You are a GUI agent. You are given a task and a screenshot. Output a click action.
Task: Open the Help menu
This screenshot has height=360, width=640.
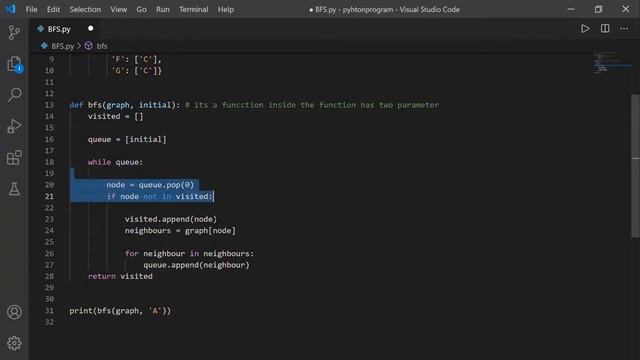tap(226, 9)
